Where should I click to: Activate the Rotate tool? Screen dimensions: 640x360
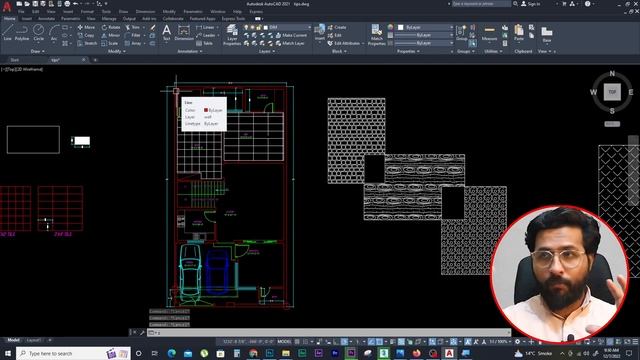pyautogui.click(x=111, y=27)
